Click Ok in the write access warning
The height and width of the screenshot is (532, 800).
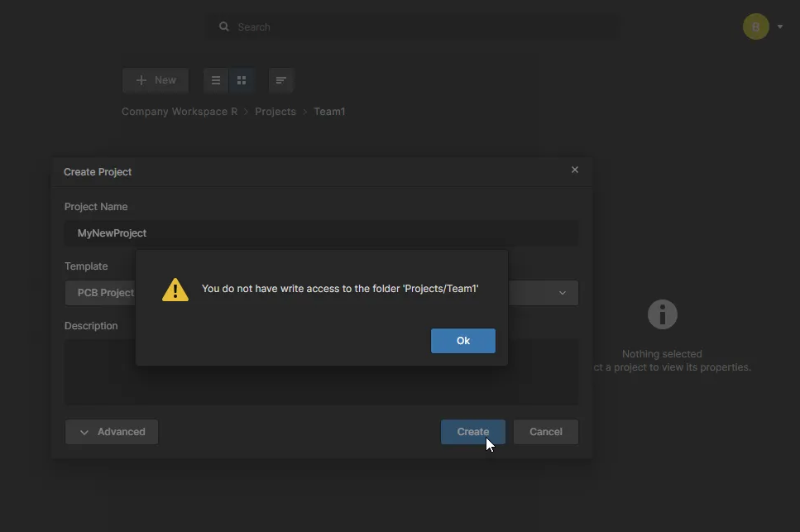(x=462, y=341)
